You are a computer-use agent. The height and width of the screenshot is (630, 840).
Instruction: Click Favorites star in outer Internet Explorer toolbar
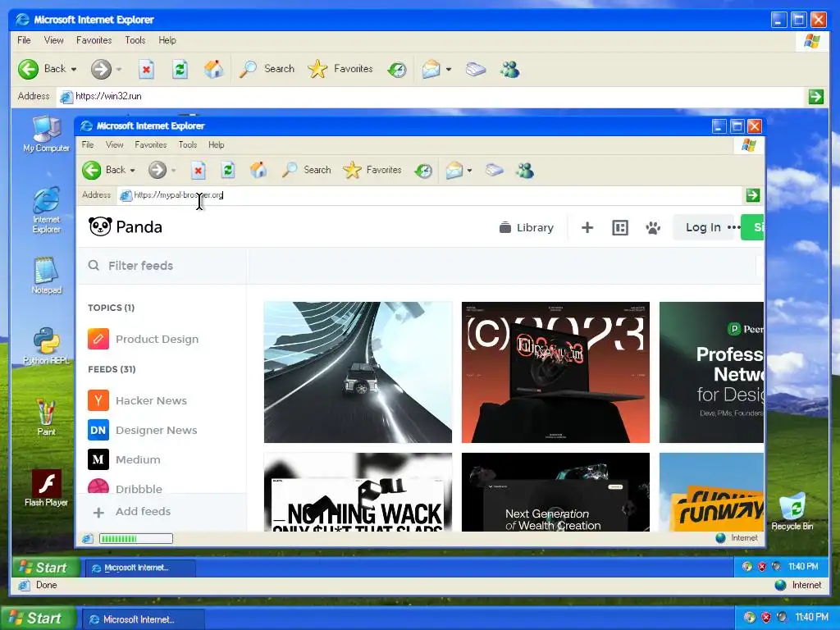(x=317, y=69)
